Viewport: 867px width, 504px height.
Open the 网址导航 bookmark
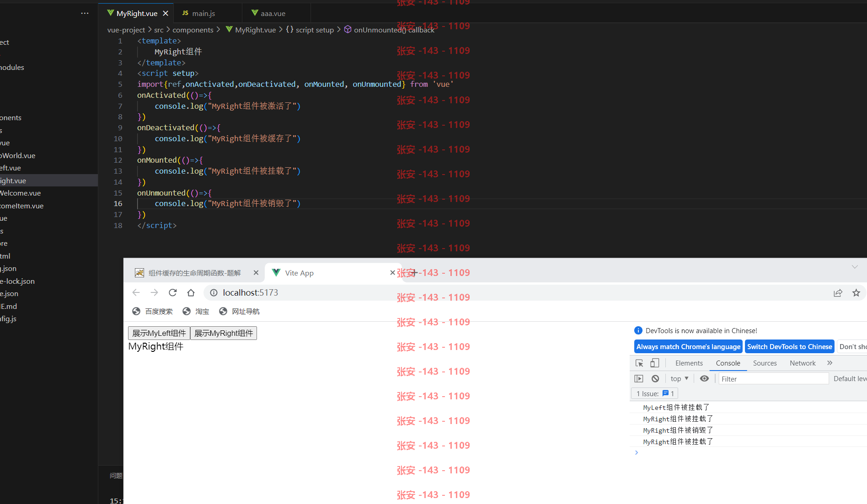(x=240, y=311)
